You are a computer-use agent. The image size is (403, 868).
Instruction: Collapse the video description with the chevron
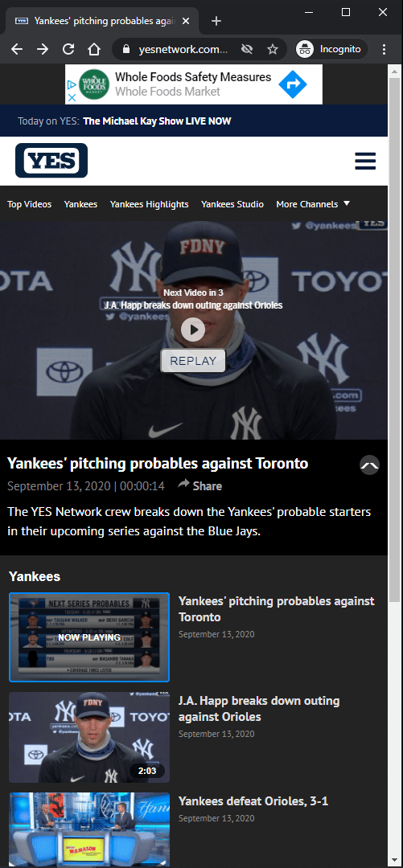(370, 465)
